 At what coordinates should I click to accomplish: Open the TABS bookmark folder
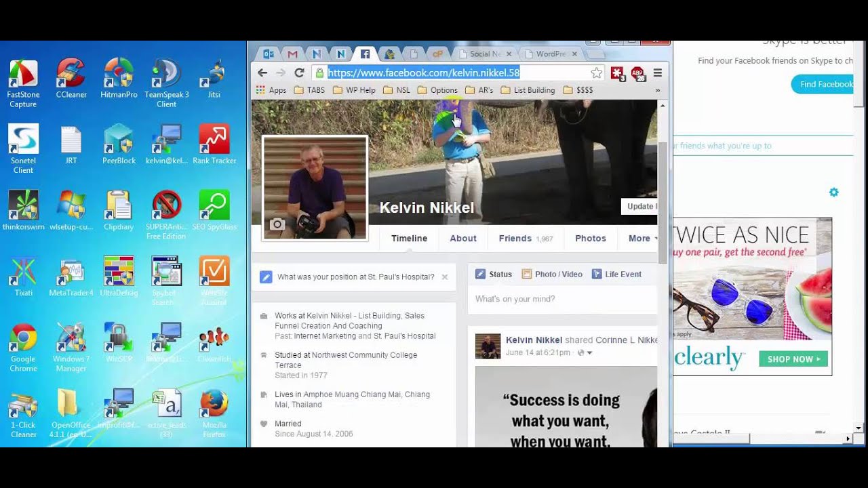[x=309, y=90]
